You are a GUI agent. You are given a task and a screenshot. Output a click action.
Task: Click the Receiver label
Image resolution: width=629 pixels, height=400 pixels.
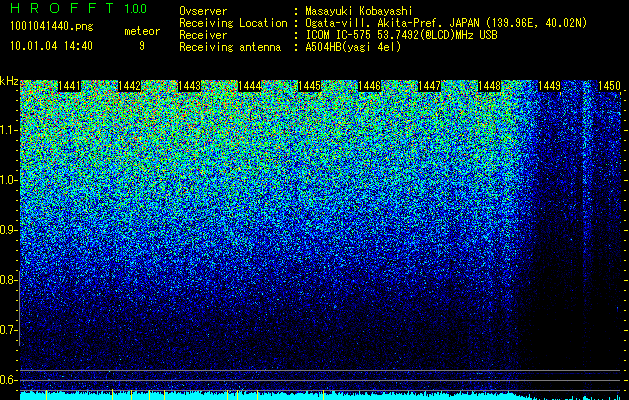[203, 35]
